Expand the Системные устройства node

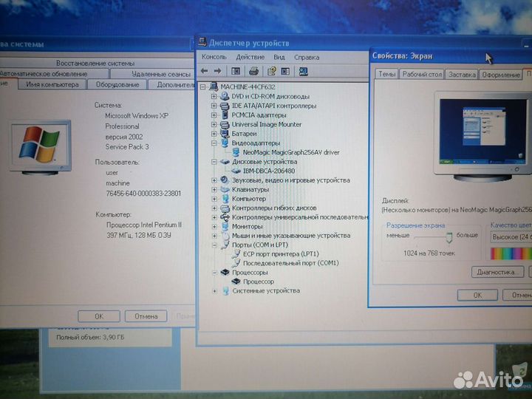[214, 291]
